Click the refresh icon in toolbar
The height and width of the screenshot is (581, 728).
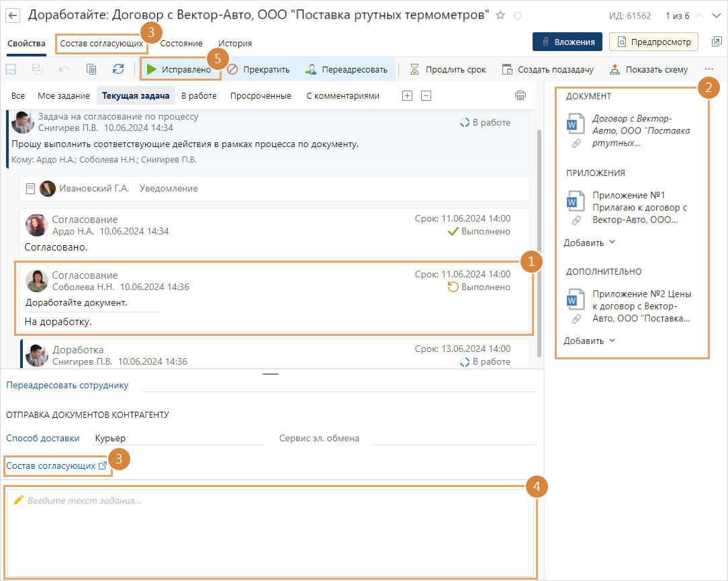[118, 69]
